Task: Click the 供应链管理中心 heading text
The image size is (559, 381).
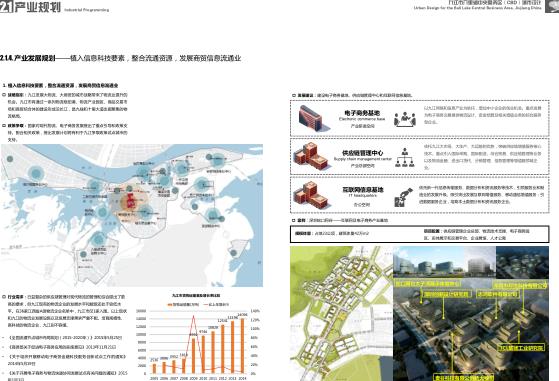Action: coord(363,153)
